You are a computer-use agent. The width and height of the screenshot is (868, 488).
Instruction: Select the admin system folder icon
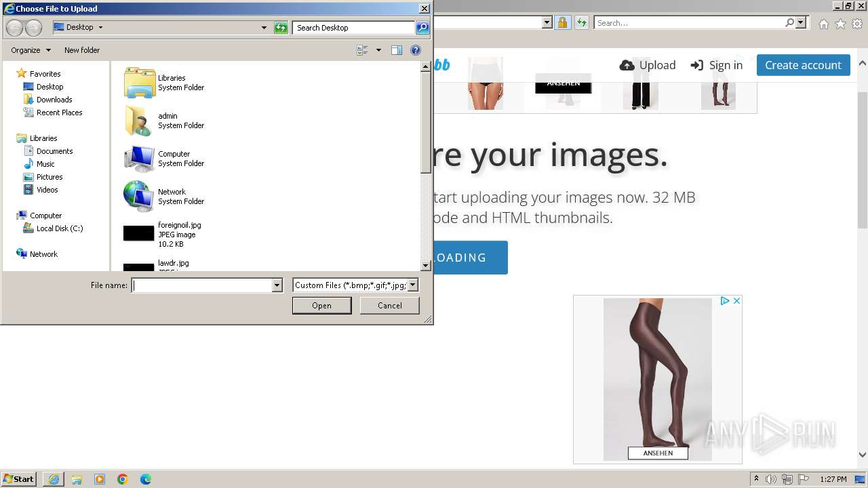(140, 121)
